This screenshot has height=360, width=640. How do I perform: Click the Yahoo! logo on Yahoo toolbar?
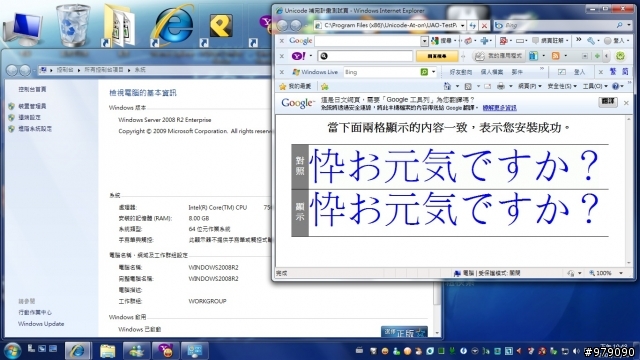[298, 56]
